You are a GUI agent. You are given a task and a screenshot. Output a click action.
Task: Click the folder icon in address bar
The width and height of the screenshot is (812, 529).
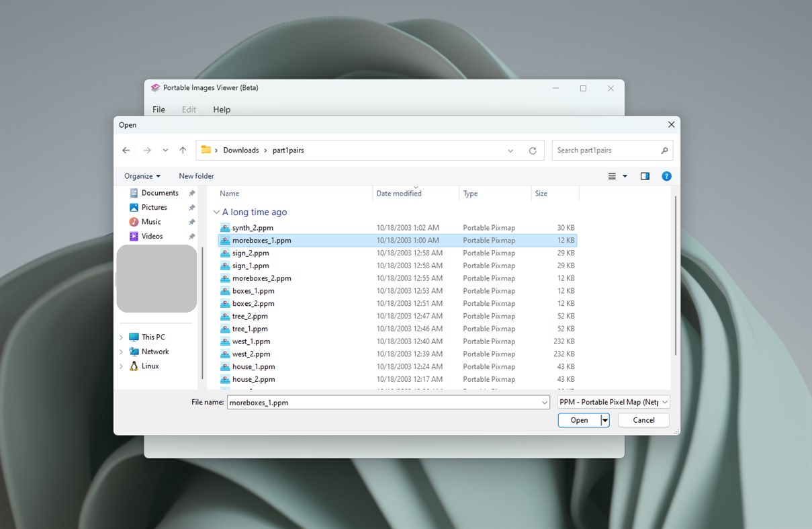click(x=206, y=150)
